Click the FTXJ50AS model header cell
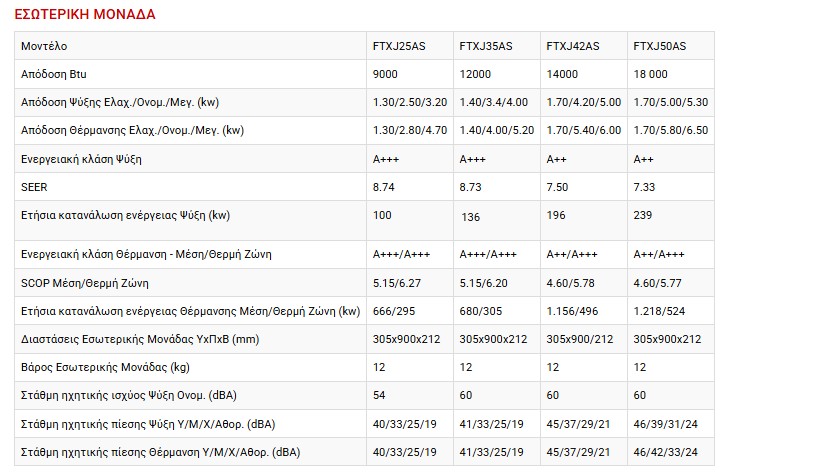This screenshot has height=473, width=840. (660, 47)
